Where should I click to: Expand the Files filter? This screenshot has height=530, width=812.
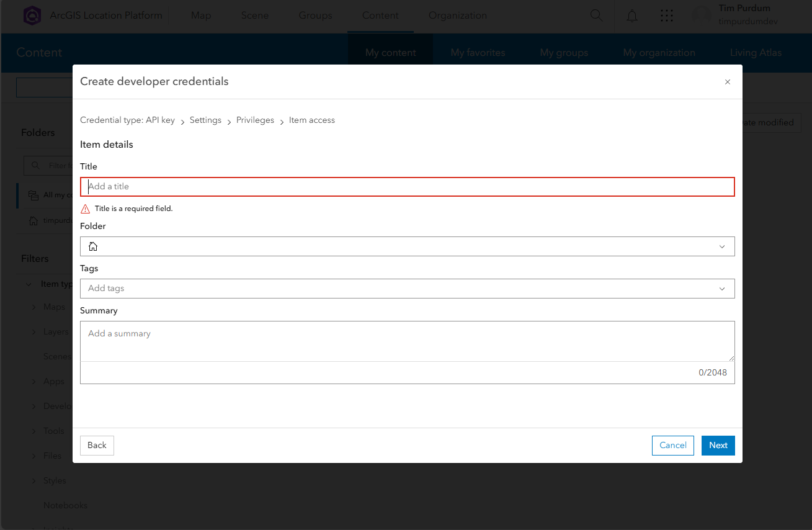pos(34,456)
